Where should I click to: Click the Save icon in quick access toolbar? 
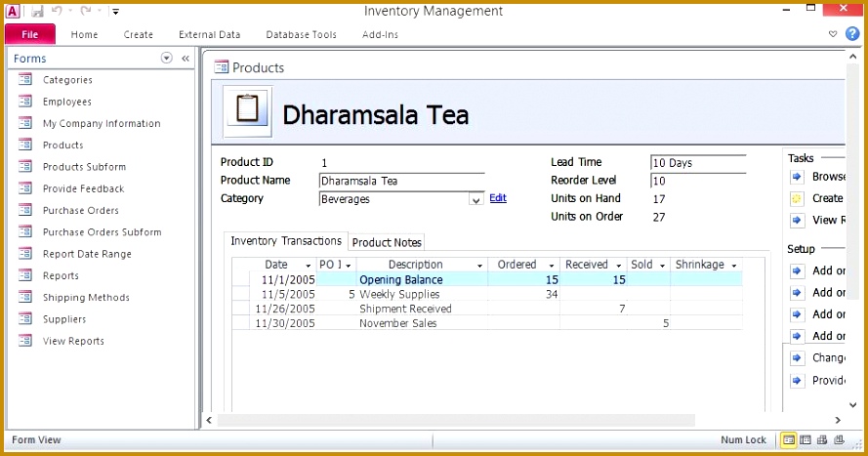[37, 11]
